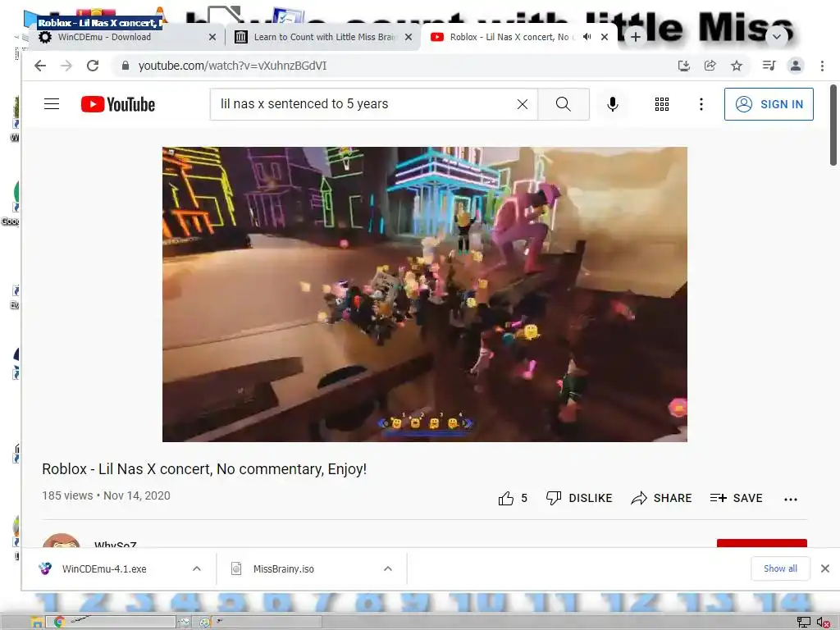Click the SIGN IN button
This screenshot has height=630, width=840.
pos(769,104)
